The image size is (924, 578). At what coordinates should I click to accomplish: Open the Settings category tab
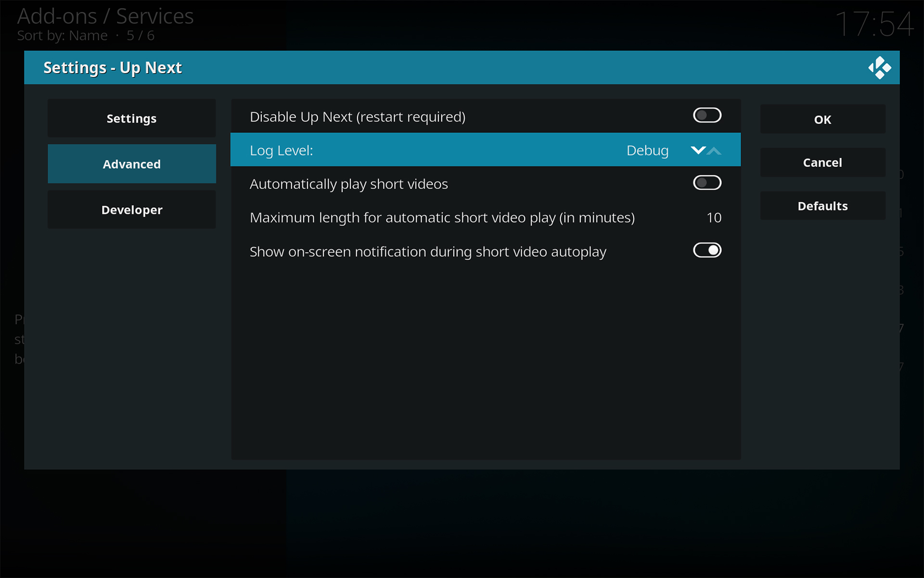pyautogui.click(x=131, y=118)
